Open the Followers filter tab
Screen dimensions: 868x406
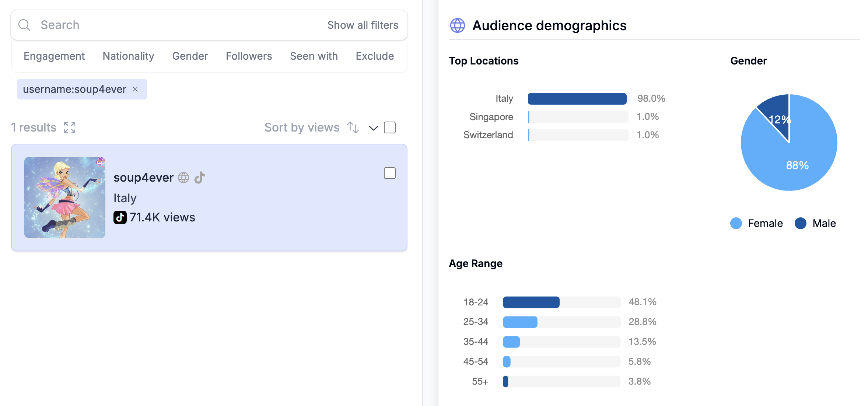click(249, 56)
